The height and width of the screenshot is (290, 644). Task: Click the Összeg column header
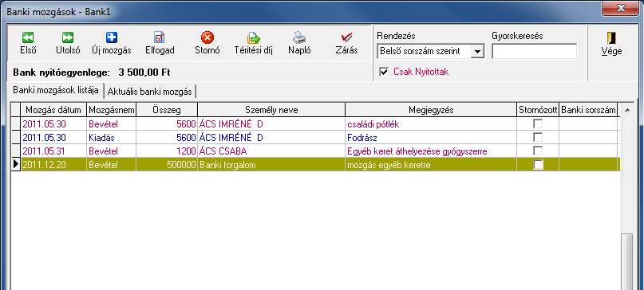(167, 109)
